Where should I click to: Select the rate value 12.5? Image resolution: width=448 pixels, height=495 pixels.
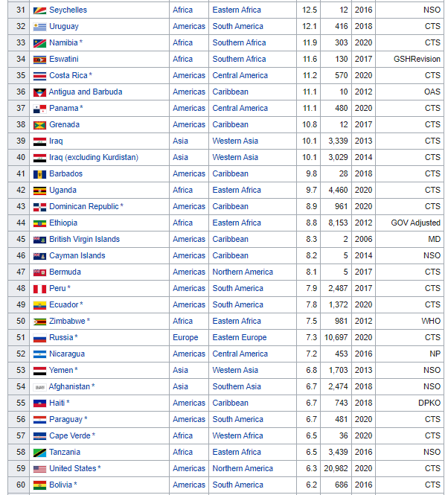[x=310, y=10]
